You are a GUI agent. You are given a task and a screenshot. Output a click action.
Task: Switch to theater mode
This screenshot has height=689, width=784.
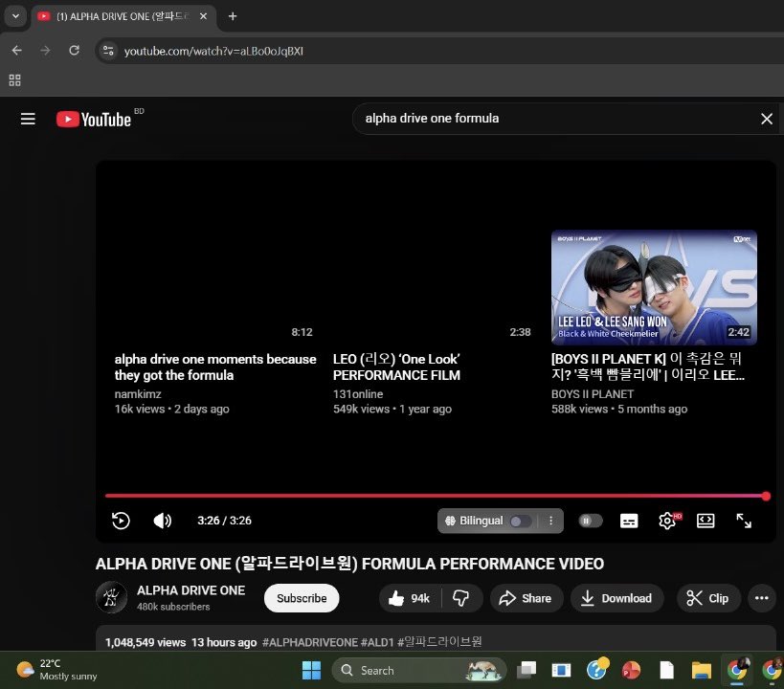pos(706,521)
